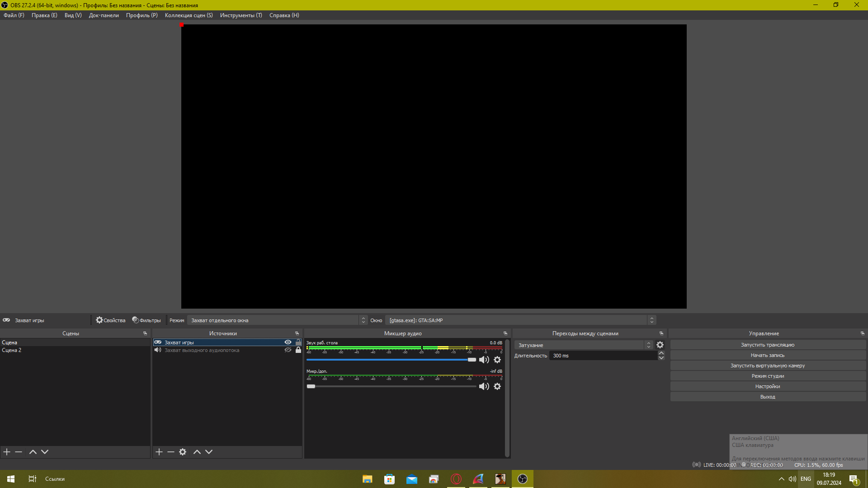Show hidden Захват выходного аудиопотока source
Screen dimensions: 868x488
coord(288,350)
